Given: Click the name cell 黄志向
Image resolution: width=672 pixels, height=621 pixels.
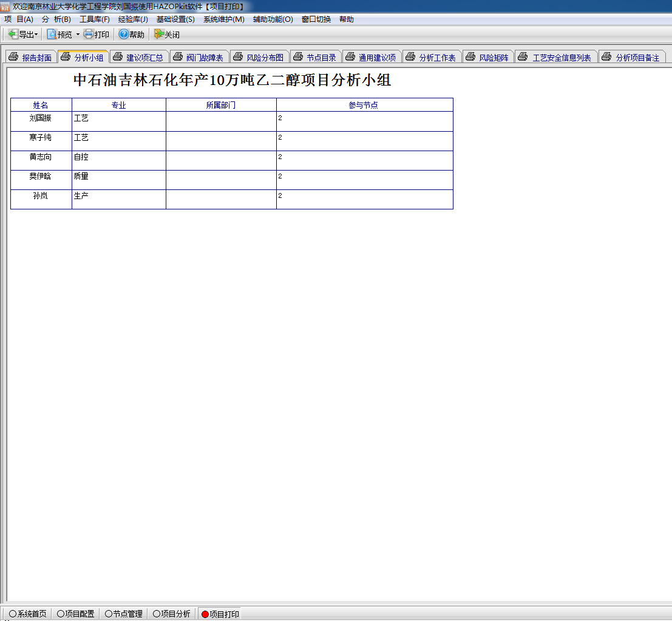Looking at the screenshot, I should (x=41, y=160).
